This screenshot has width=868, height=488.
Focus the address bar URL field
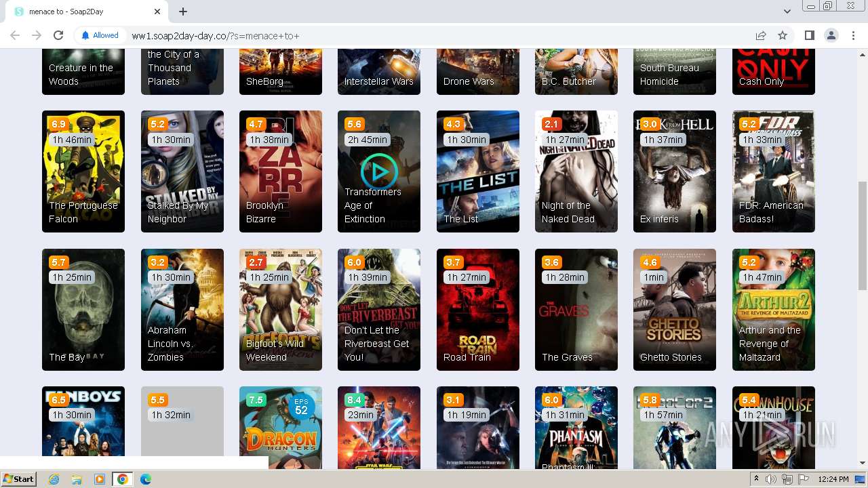(x=434, y=35)
